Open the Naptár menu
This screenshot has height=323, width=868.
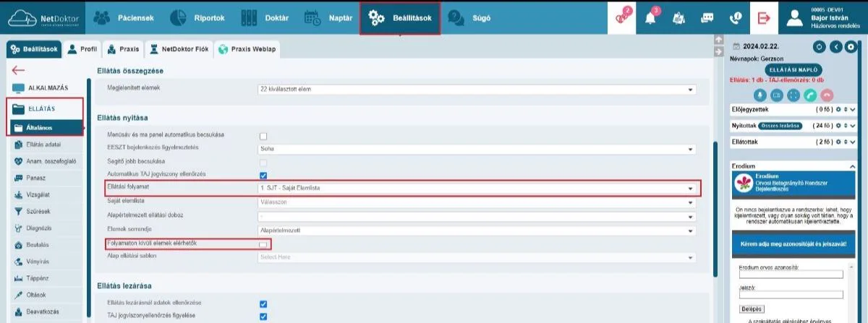(328, 18)
